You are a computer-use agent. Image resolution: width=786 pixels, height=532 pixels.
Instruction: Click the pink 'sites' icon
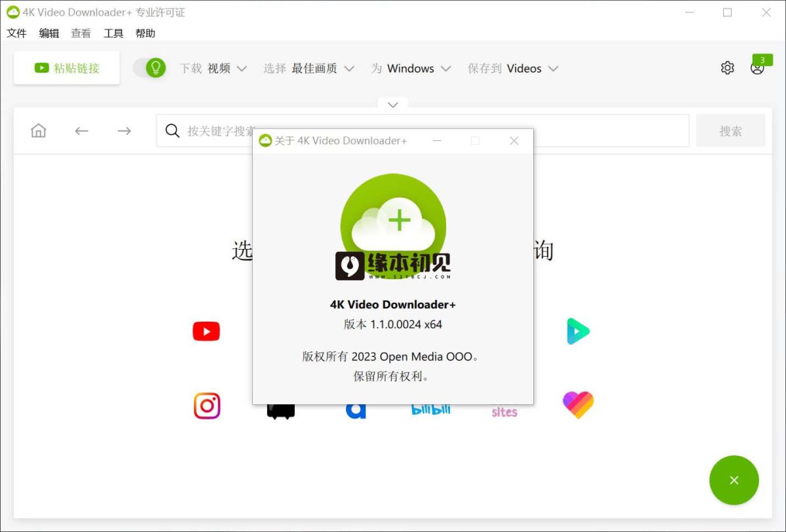point(504,411)
